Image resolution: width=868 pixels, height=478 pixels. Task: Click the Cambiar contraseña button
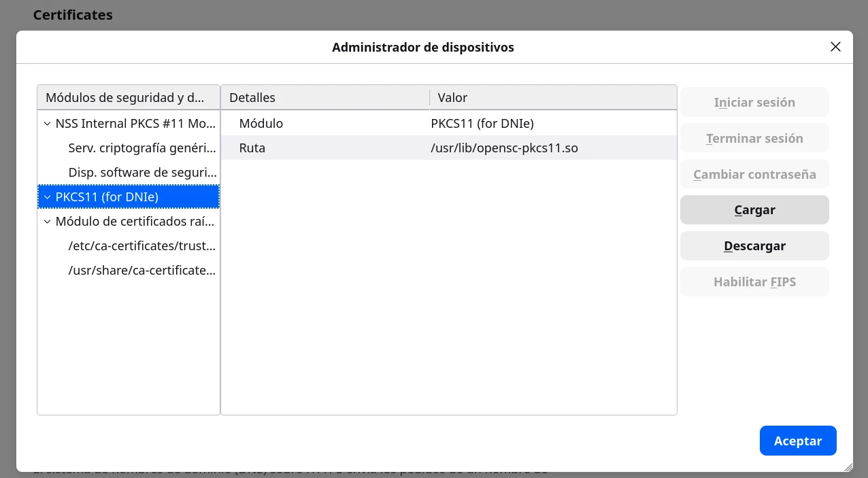click(x=754, y=173)
